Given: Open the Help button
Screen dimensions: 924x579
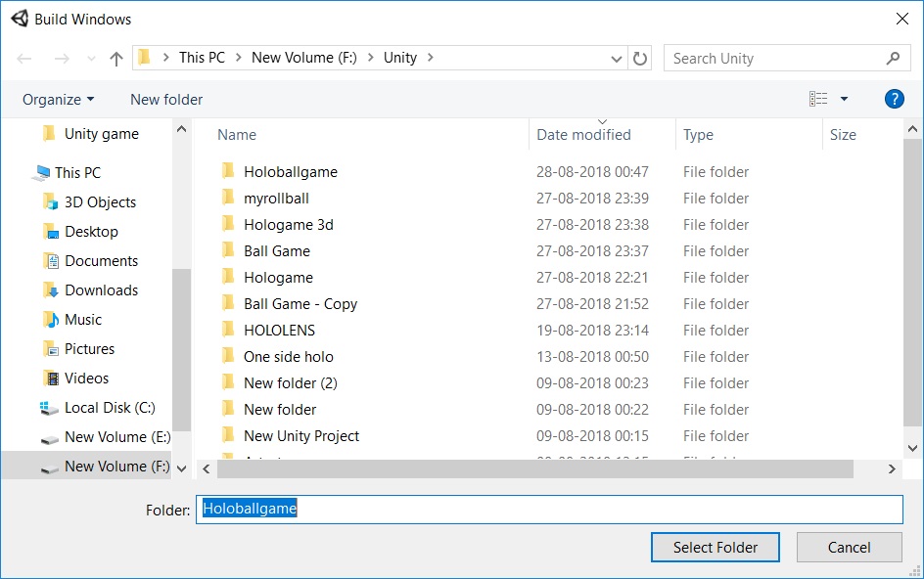Looking at the screenshot, I should [x=894, y=99].
